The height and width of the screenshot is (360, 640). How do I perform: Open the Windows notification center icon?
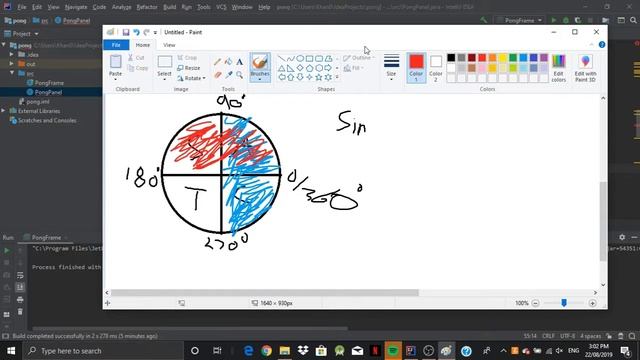coord(625,351)
